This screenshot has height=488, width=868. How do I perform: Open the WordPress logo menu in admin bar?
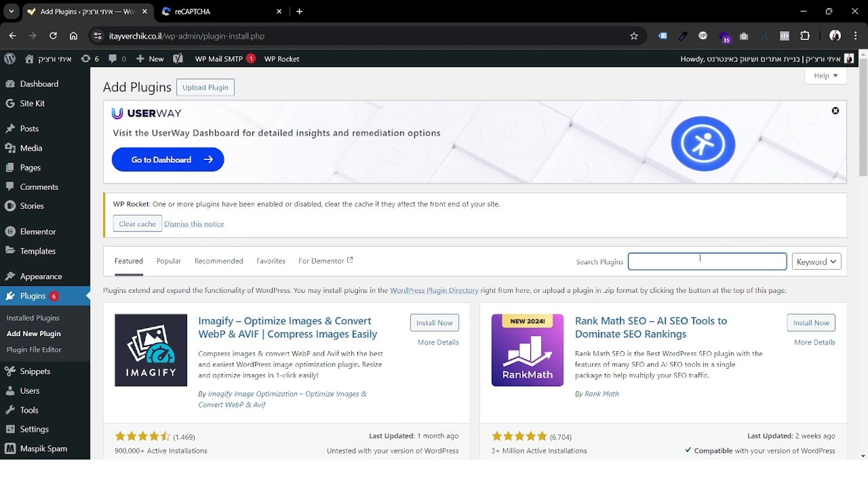pyautogui.click(x=9, y=59)
